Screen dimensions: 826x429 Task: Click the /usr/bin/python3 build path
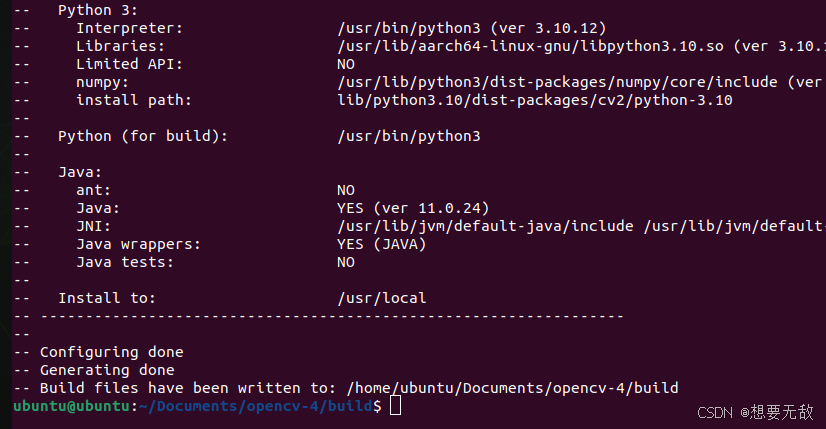409,136
